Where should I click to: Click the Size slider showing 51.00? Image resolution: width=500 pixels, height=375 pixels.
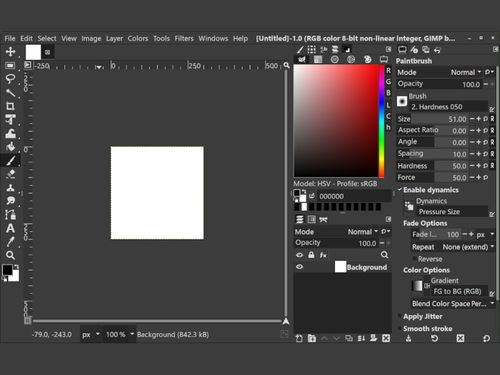point(432,119)
